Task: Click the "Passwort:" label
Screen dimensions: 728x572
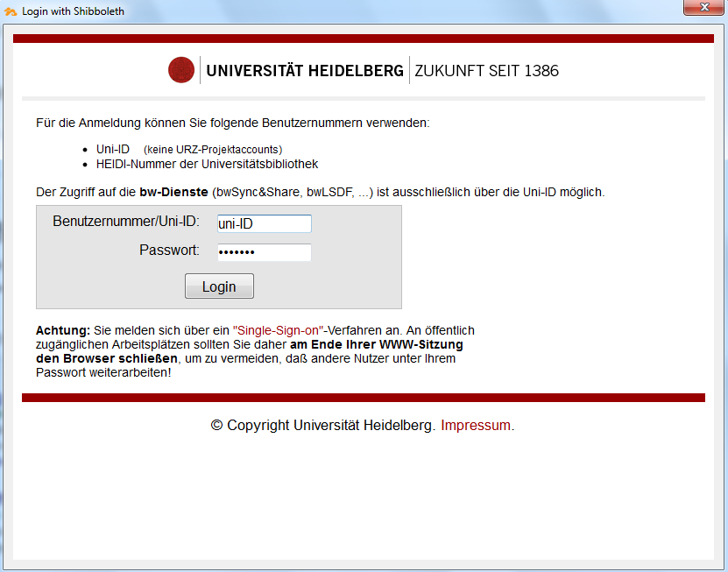Action: coord(169,251)
